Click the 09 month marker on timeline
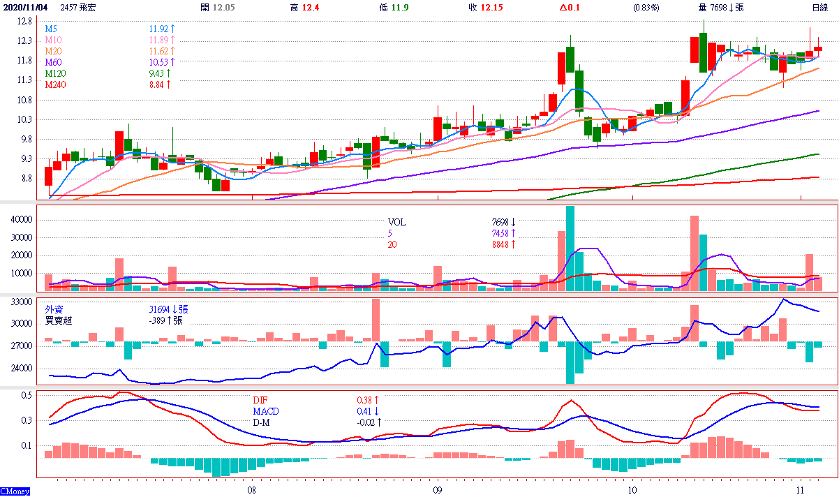 click(437, 490)
